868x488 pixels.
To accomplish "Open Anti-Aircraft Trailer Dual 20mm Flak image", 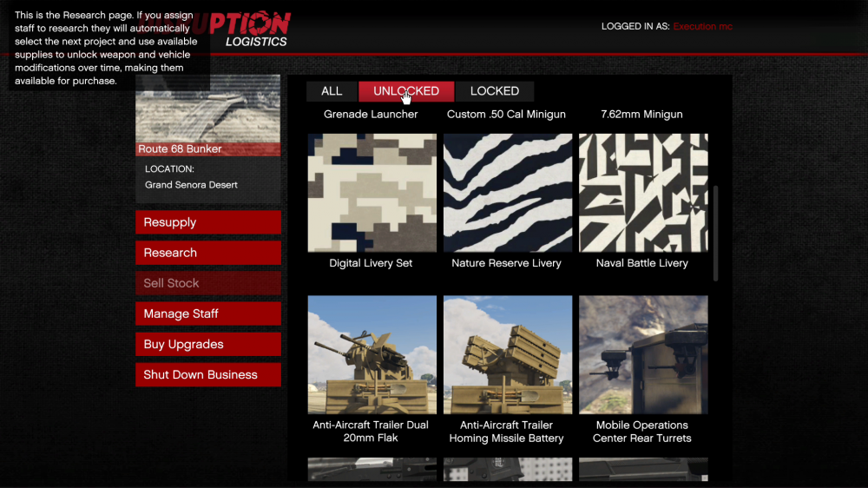I will click(x=372, y=354).
